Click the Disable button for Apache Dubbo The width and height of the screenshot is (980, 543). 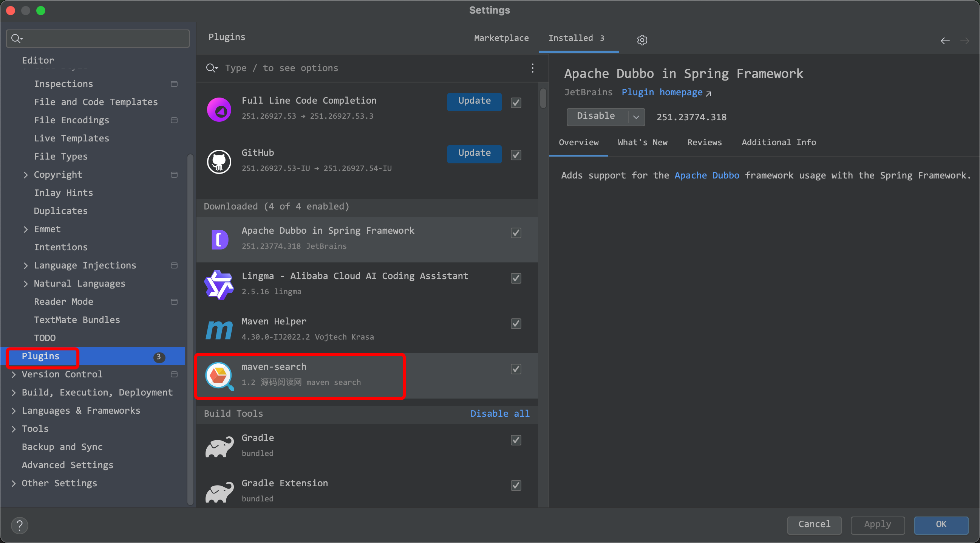click(x=597, y=116)
